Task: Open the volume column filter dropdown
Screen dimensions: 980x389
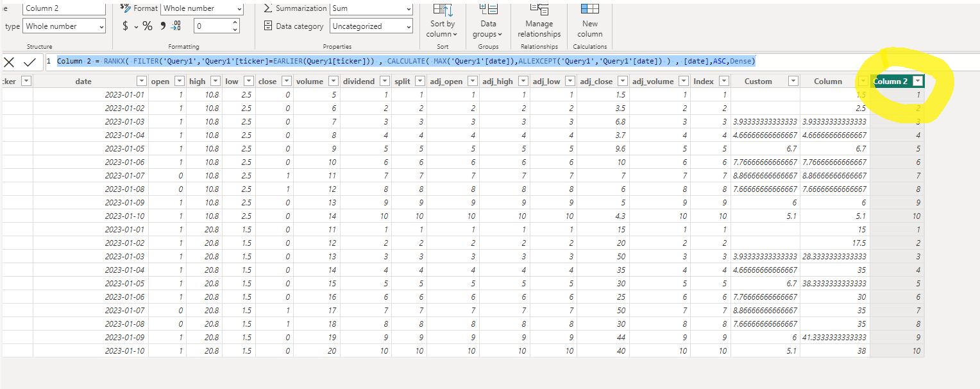Action: [x=333, y=81]
